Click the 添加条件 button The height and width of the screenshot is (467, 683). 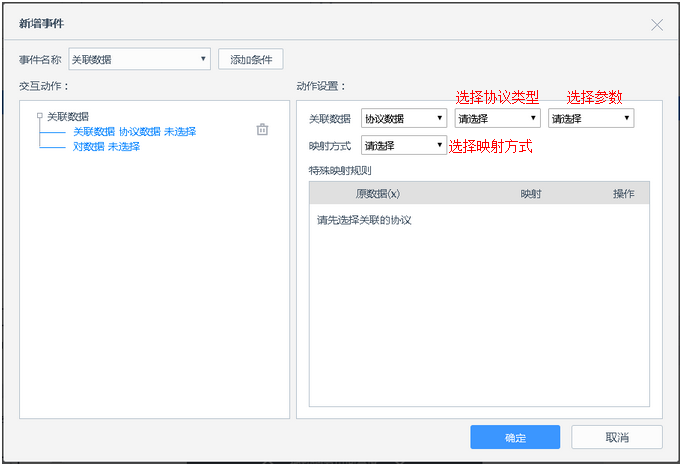point(251,59)
